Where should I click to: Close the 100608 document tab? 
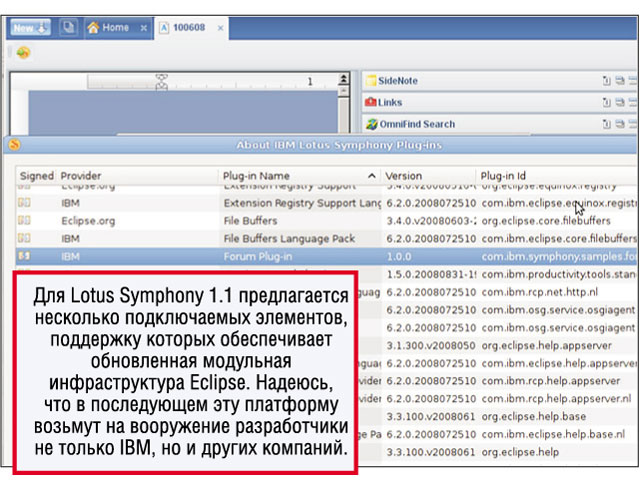point(220,28)
